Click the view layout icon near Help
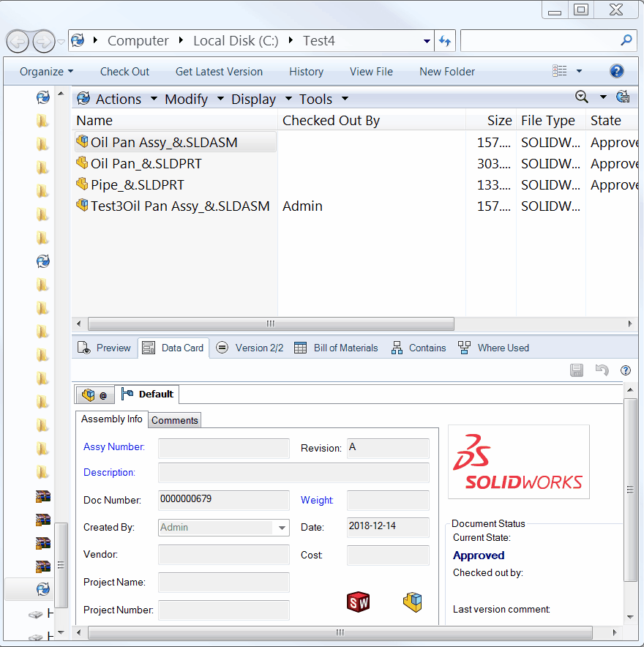 click(x=561, y=71)
